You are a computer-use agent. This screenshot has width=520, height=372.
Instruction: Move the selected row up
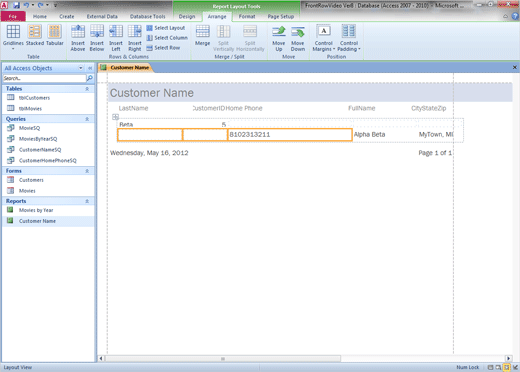tap(279, 38)
